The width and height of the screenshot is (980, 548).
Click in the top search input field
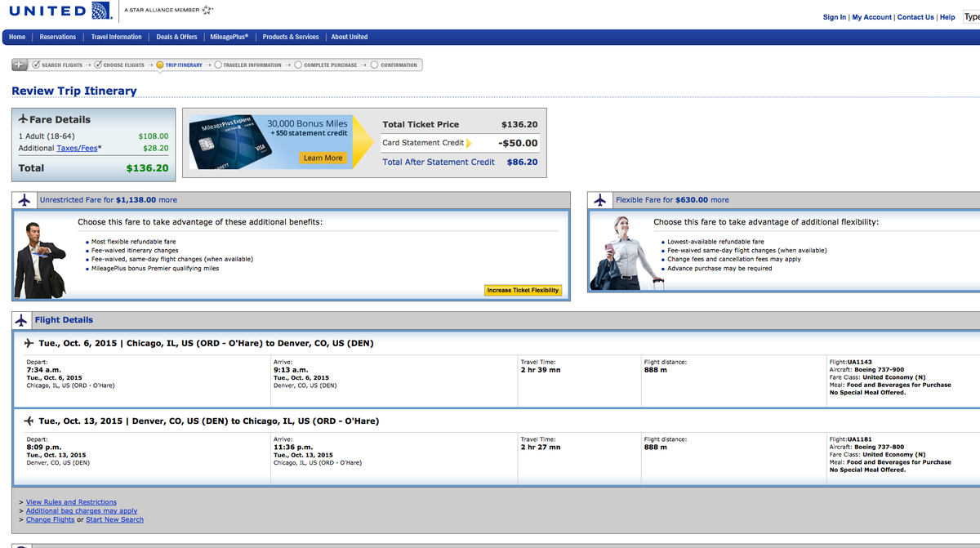(x=971, y=16)
